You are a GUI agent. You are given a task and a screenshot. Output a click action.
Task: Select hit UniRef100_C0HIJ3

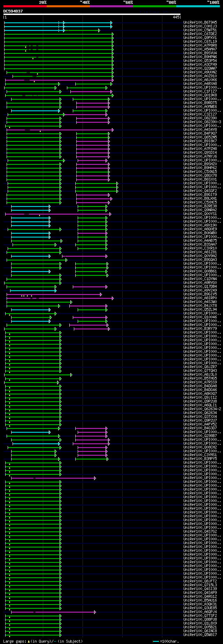(200, 26)
